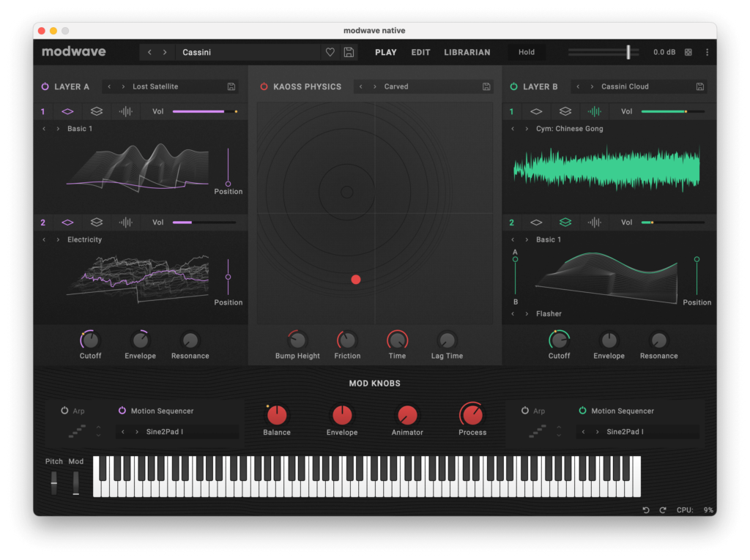Select previous Kaoss Physics preset before Carved
This screenshot has width=750, height=560.
tap(361, 86)
